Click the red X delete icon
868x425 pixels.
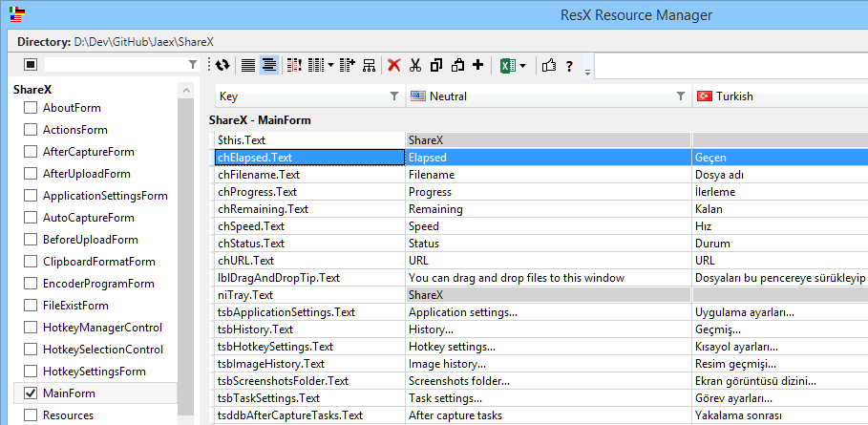tap(393, 66)
